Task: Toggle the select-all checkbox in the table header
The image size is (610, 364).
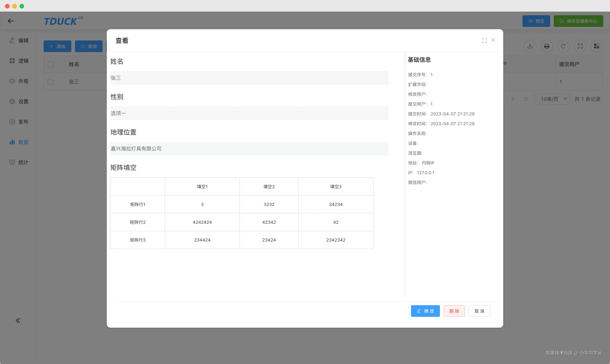Action: tap(50, 64)
